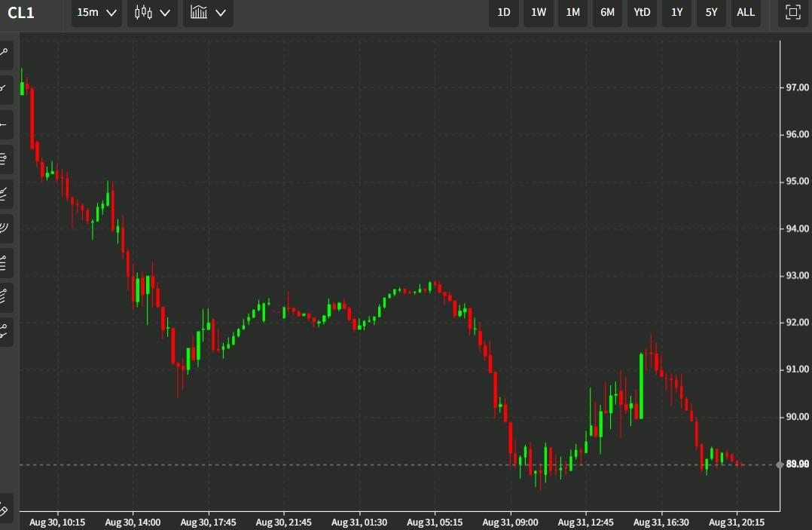Click the 90.00 price axis label
This screenshot has height=530, width=812.
[x=798, y=417]
